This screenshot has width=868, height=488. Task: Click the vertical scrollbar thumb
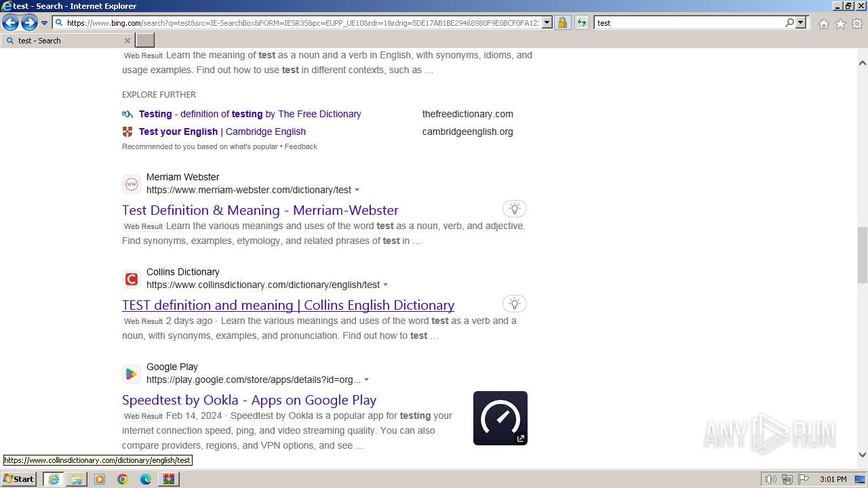863,255
